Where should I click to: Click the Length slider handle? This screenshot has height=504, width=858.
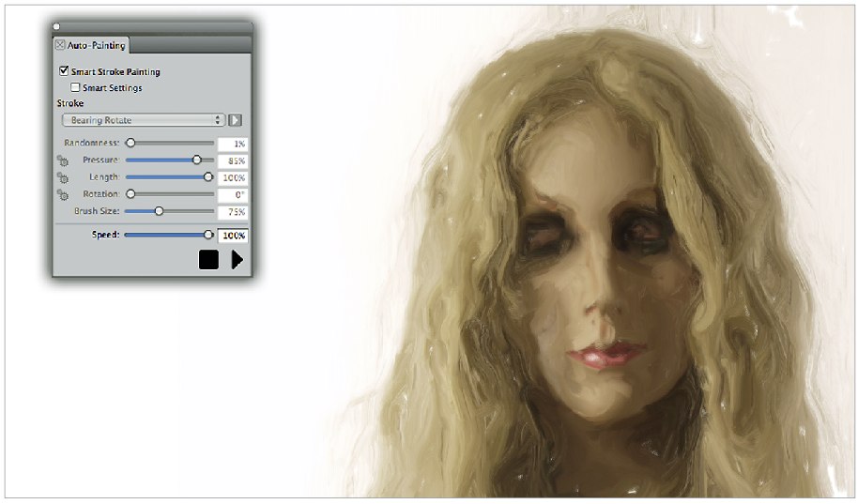tap(208, 176)
